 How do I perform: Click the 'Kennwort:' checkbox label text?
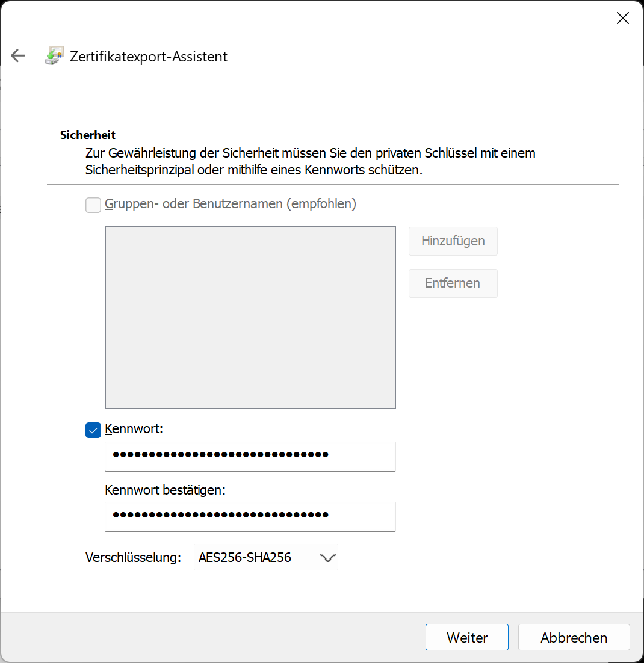134,429
